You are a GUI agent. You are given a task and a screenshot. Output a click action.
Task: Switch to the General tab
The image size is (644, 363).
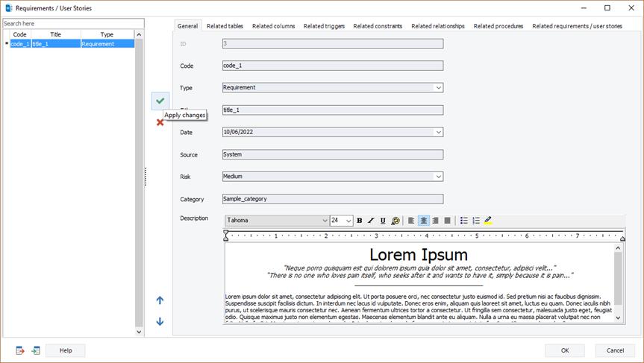pyautogui.click(x=188, y=26)
